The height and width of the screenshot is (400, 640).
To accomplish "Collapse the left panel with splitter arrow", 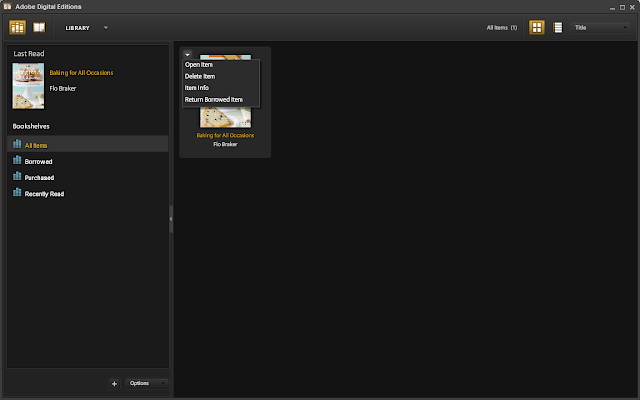I will pyautogui.click(x=171, y=219).
